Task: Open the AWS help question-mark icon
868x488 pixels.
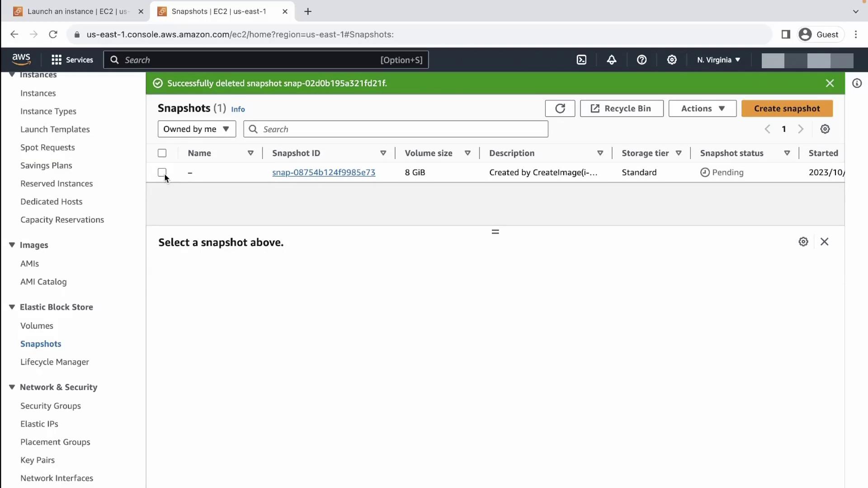Action: [642, 60]
